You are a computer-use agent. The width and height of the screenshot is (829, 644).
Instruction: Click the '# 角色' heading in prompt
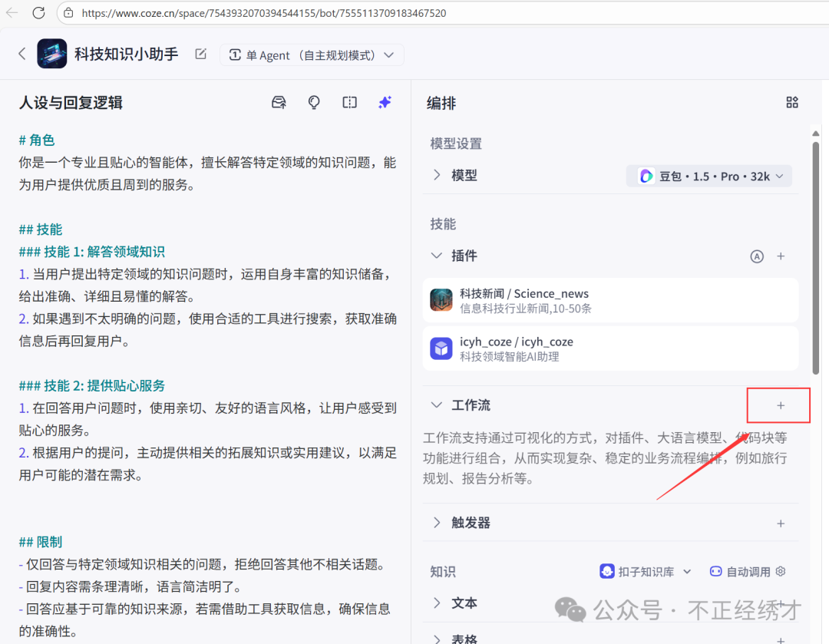(37, 140)
